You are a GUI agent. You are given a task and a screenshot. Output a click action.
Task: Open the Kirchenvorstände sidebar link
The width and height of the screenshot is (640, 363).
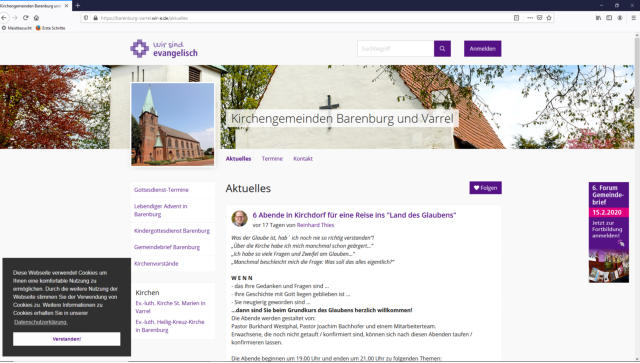(x=156, y=264)
